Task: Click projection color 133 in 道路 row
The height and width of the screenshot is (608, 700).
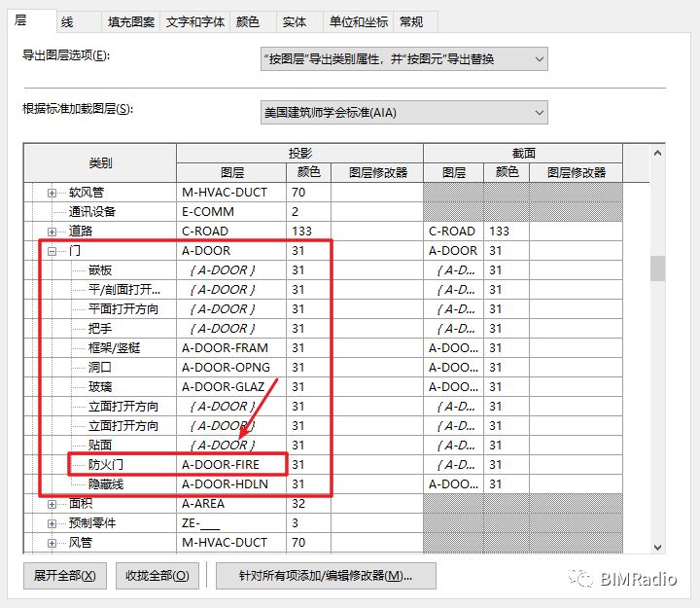Action: point(308,232)
